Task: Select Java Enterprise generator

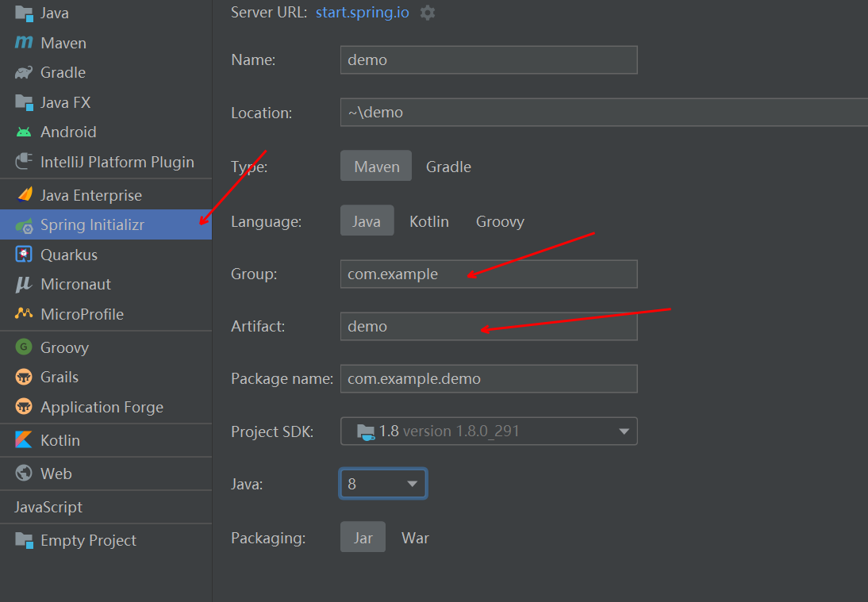Action: (x=106, y=195)
